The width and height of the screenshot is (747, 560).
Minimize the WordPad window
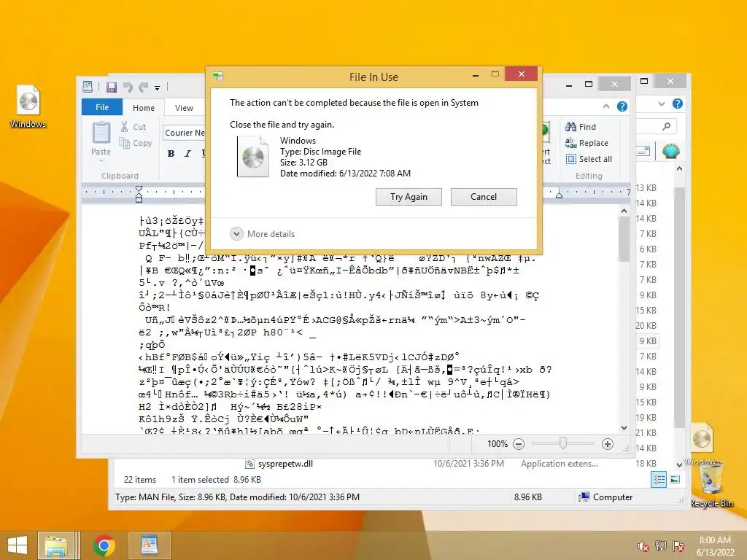(x=569, y=85)
